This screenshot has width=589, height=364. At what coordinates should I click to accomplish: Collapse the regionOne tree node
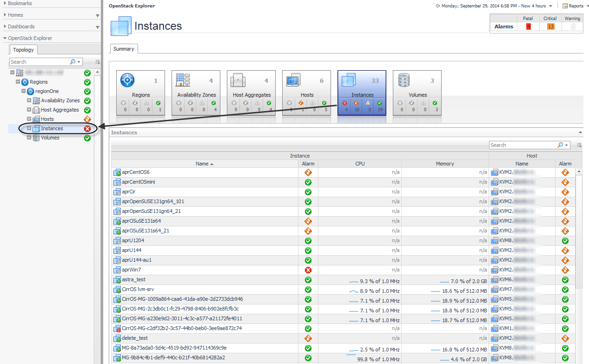click(x=24, y=92)
